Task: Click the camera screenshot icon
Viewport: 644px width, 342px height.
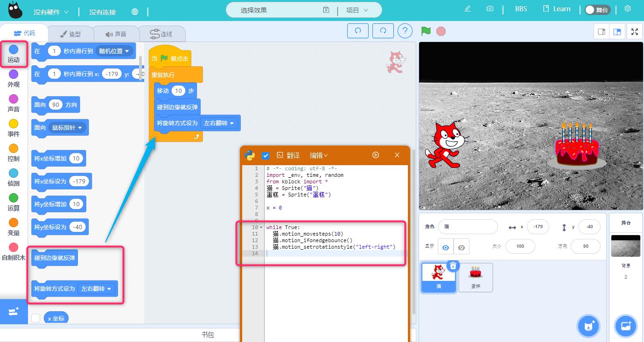Action: [490, 9]
